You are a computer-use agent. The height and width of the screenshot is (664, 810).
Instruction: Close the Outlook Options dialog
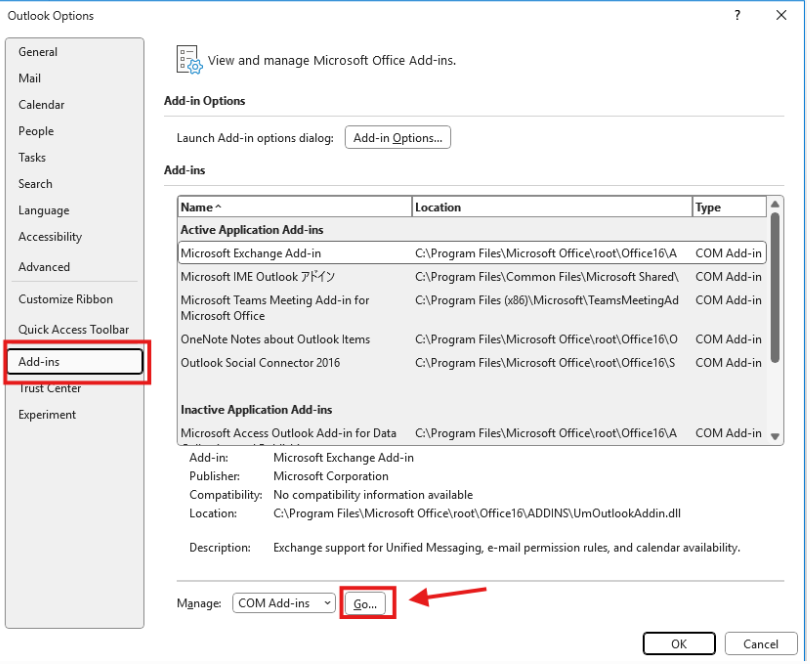pyautogui.click(x=781, y=16)
